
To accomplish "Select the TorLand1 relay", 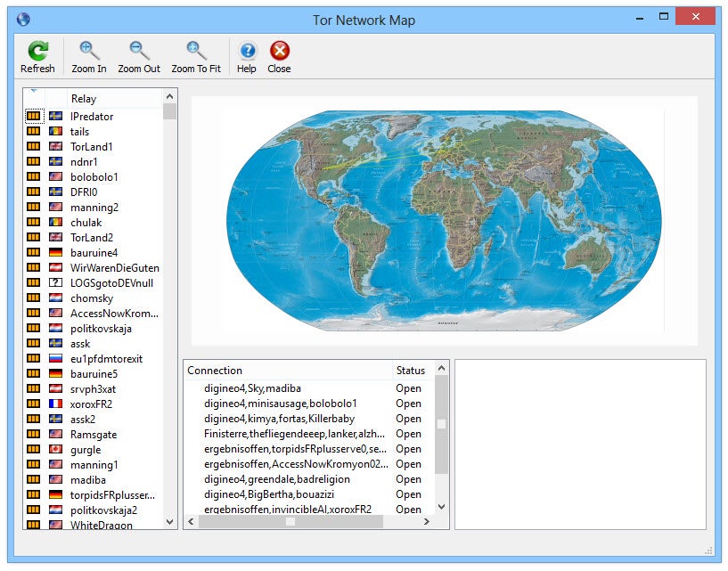I will (x=92, y=147).
